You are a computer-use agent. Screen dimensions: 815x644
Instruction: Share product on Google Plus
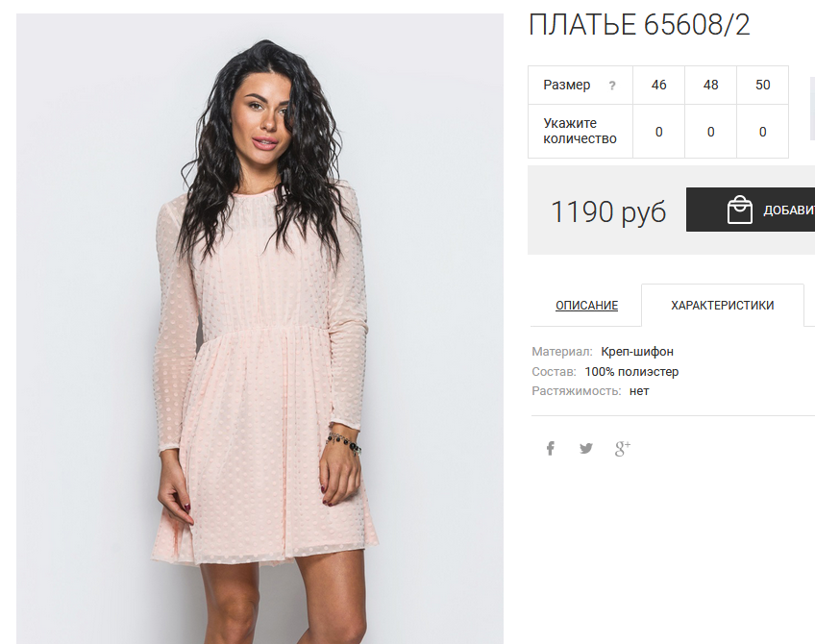tap(622, 448)
